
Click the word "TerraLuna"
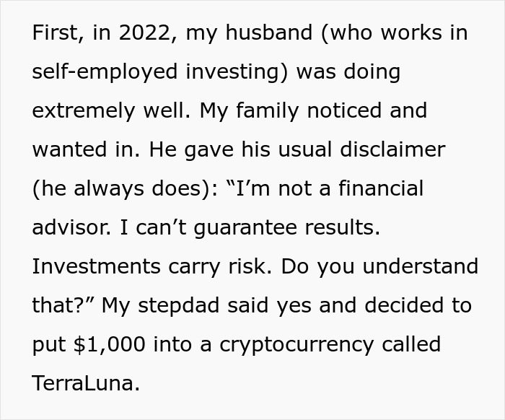[x=85, y=382]
